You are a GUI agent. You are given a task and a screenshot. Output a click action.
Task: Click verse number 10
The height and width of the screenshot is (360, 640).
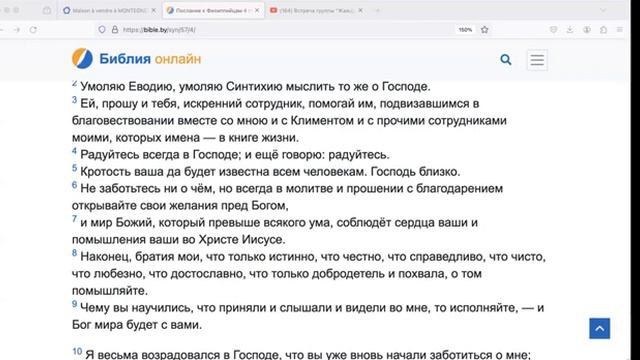pos(77,351)
